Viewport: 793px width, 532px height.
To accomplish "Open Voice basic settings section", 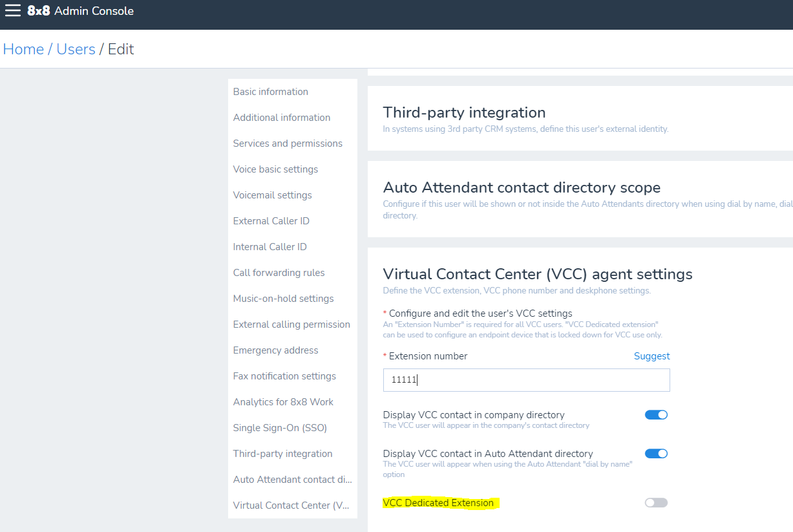I will coord(276,169).
